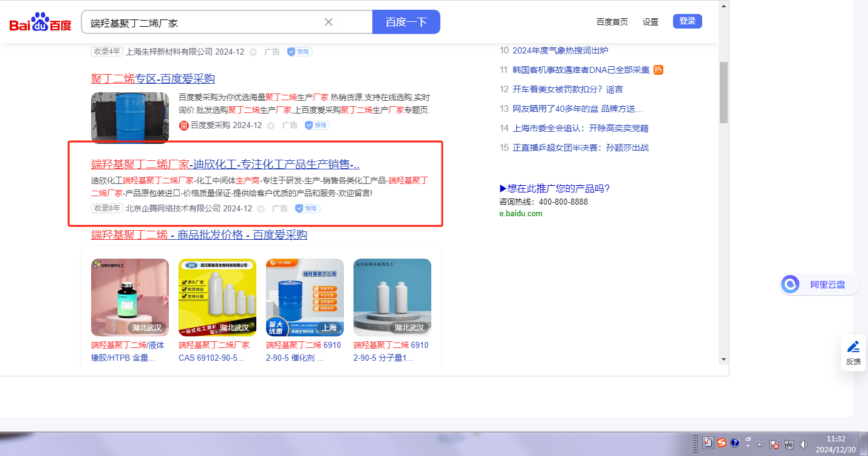Open the 阿里云盘 floating widget
Image resolution: width=868 pixels, height=456 pixels.
[819, 284]
